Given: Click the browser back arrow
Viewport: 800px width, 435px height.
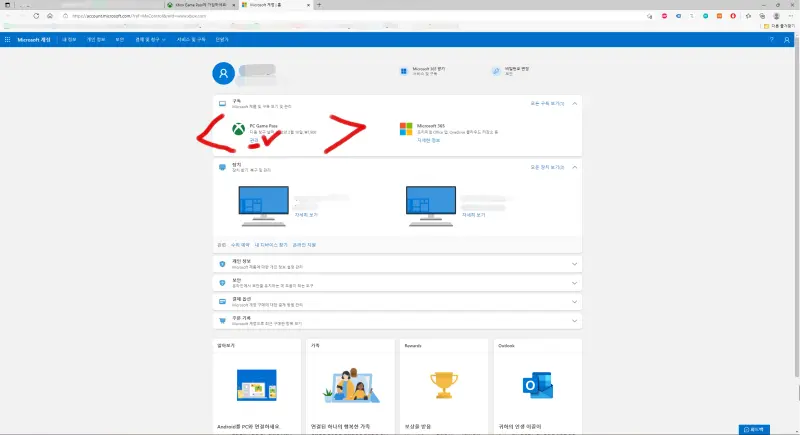Looking at the screenshot, I should [x=8, y=16].
